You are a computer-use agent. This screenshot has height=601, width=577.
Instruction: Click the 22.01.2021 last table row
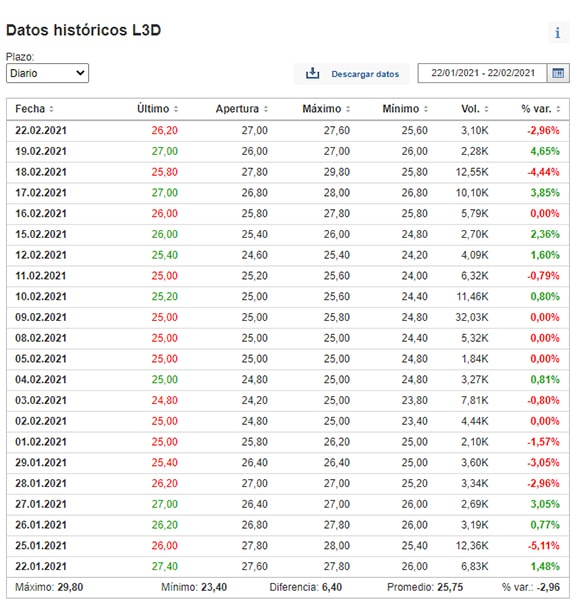288,567
